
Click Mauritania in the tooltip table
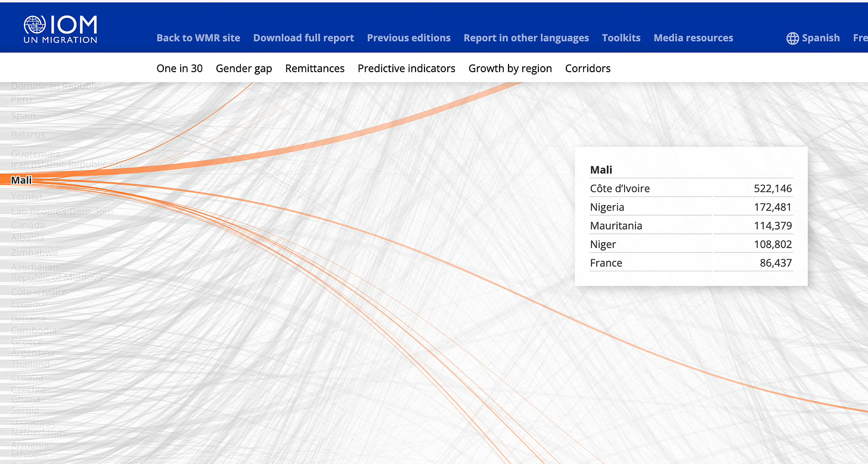(616, 225)
